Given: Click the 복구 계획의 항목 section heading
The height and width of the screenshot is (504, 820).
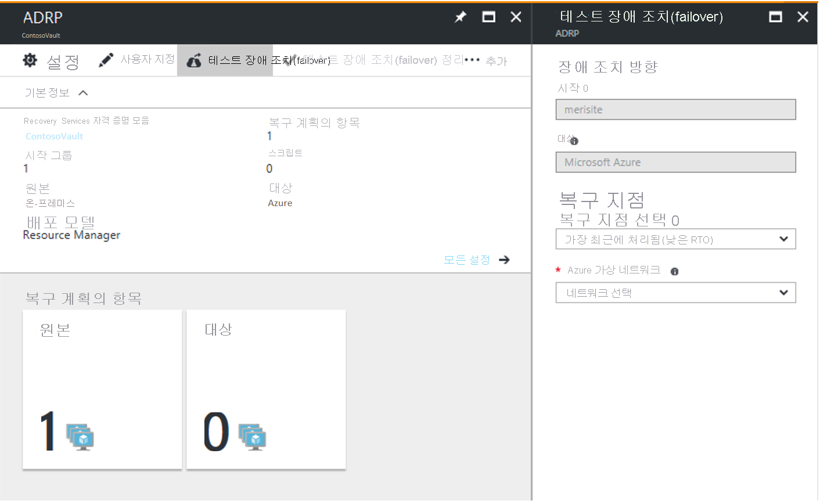Looking at the screenshot, I should pos(83,298).
